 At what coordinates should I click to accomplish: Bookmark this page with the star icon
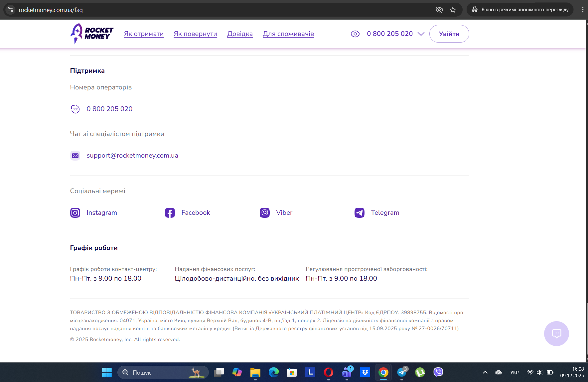click(453, 10)
